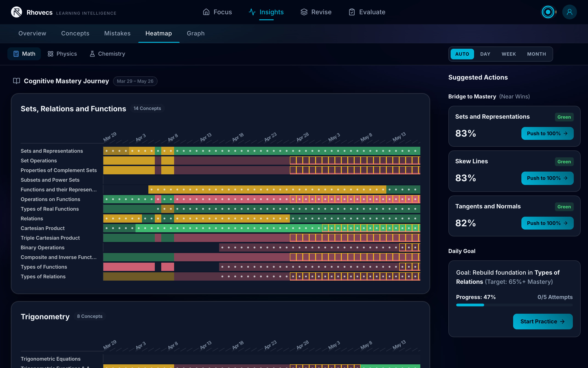Click Start Practice button

[543, 322]
